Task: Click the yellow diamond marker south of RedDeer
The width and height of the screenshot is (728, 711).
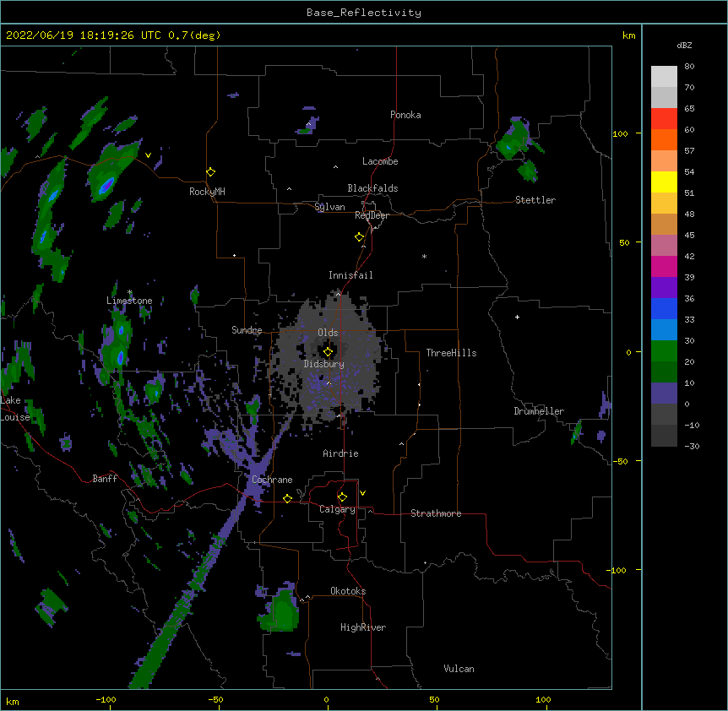Action: [x=360, y=237]
